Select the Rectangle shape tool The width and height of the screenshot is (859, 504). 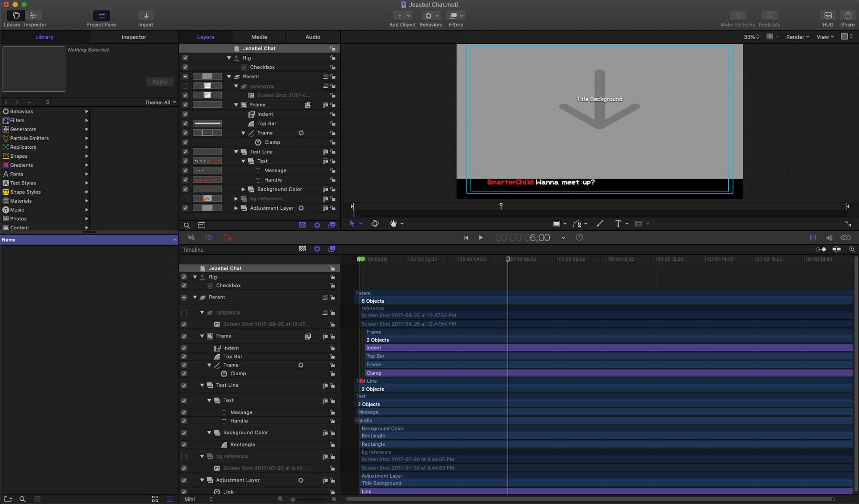click(x=556, y=224)
